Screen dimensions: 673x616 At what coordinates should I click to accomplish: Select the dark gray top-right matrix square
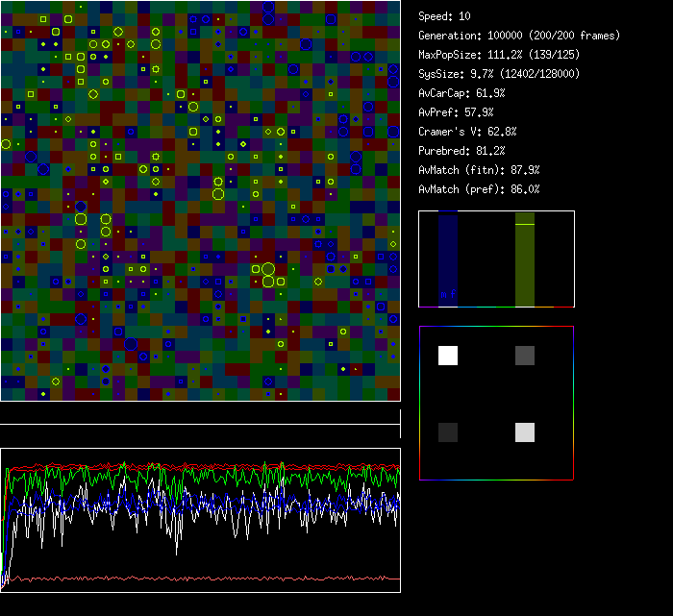[x=525, y=356]
